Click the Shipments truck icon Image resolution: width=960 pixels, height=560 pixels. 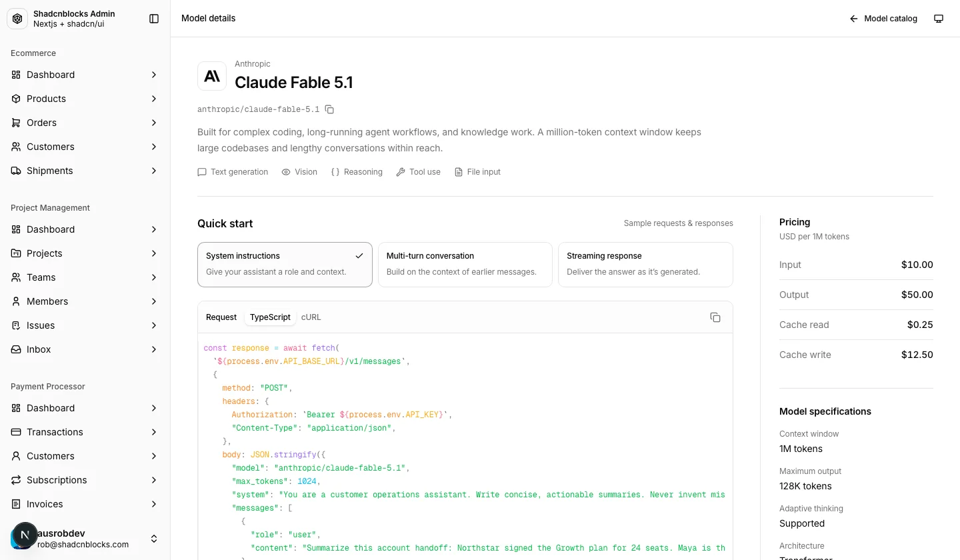point(16,171)
